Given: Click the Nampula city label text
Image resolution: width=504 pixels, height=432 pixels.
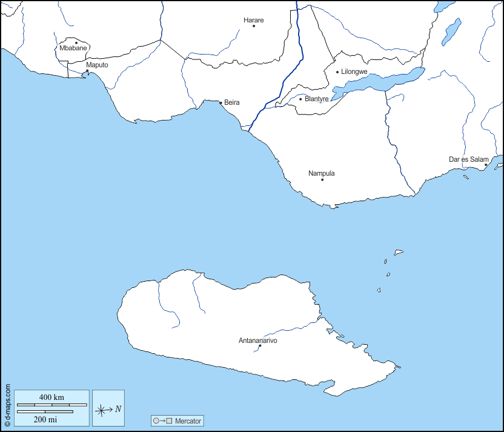Looking at the screenshot, I should (321, 173).
